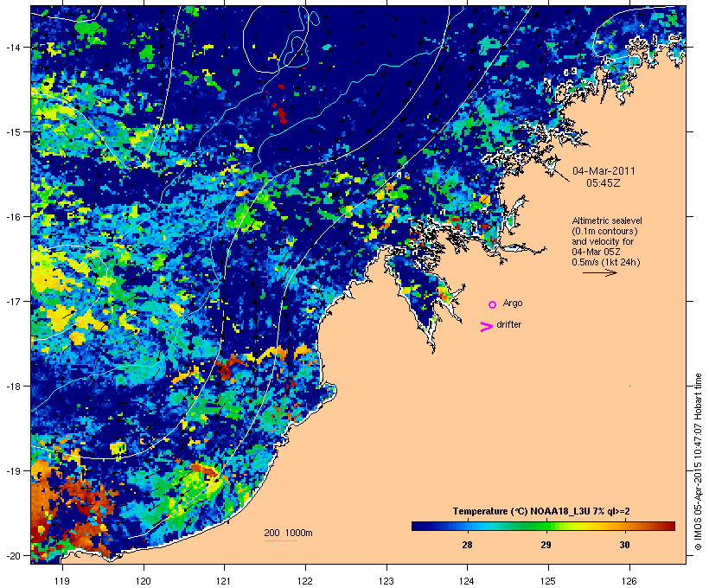Click latitude axis label '-17'
This screenshot has height=588, width=709.
coord(12,301)
